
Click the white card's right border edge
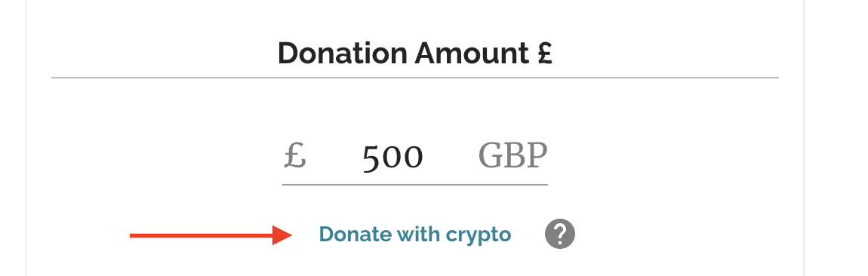(802, 138)
